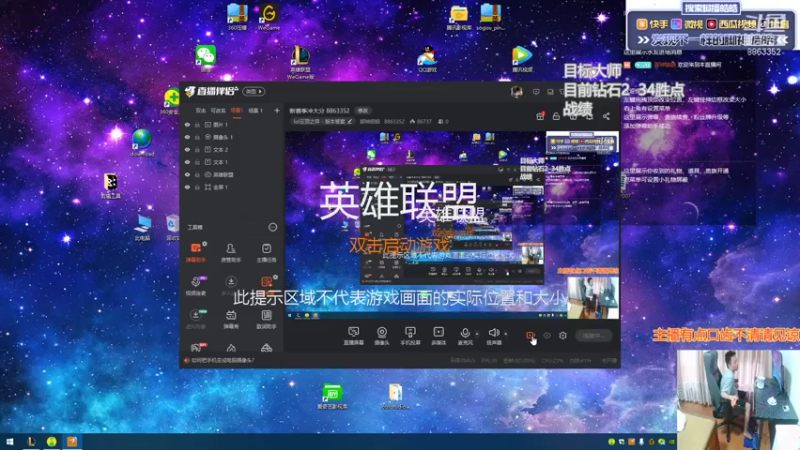Lock the 全屏 1 source
Image resolution: width=800 pixels, height=450 pixels.
point(197,187)
